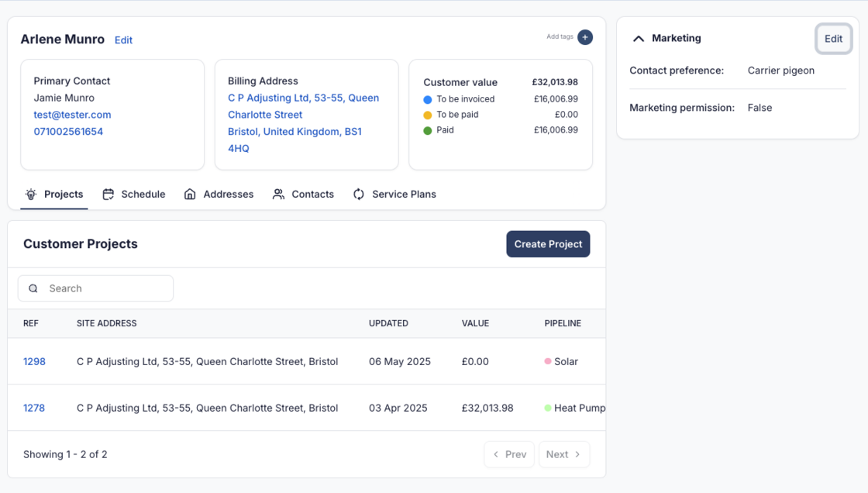The width and height of the screenshot is (868, 493).
Task: Click the test@tester.com email link
Action: tap(72, 115)
